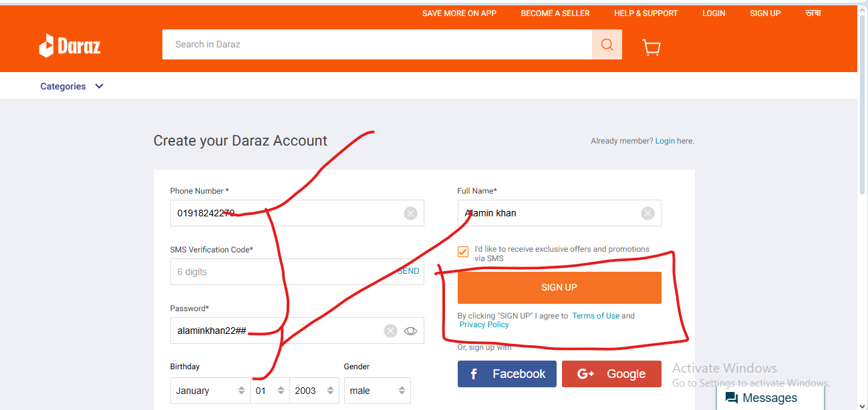Open the birthday year dropdown showing 2003
The width and height of the screenshot is (868, 410).
pos(314,391)
